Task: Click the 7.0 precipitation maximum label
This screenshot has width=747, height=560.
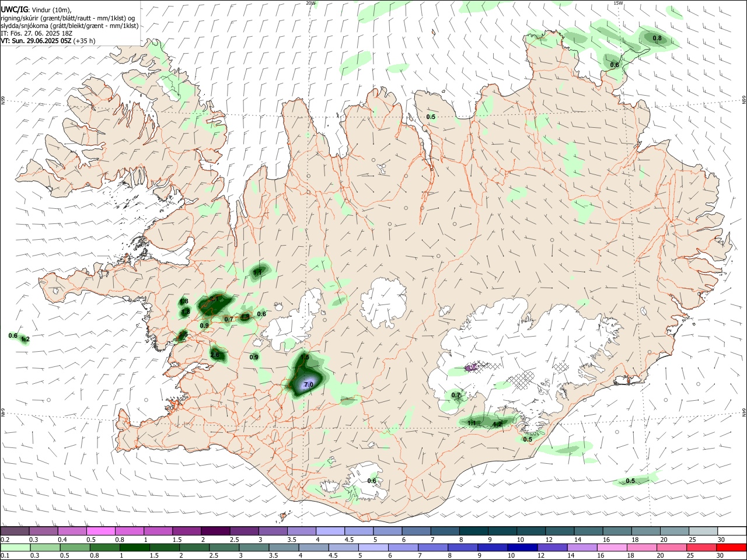Action: point(309,384)
